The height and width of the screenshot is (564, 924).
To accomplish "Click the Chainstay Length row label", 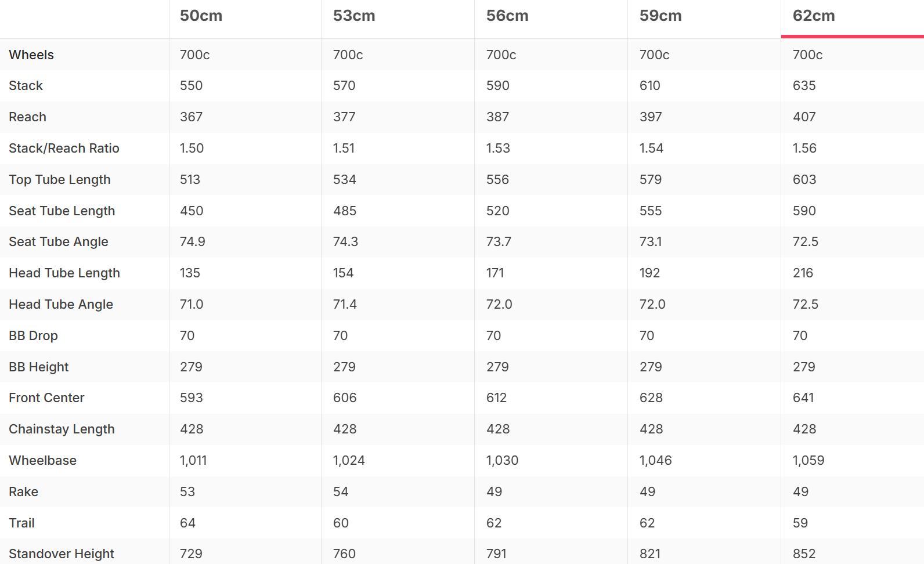I will [62, 429].
